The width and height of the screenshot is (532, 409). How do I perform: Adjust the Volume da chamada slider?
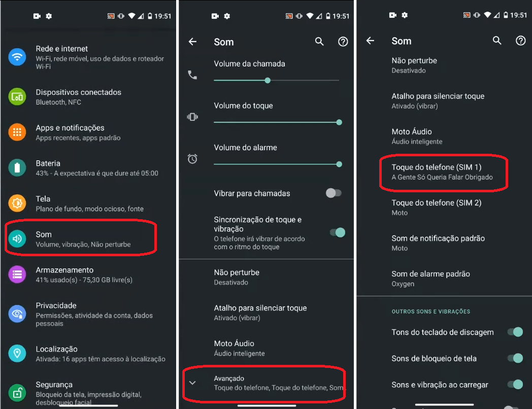268,80
